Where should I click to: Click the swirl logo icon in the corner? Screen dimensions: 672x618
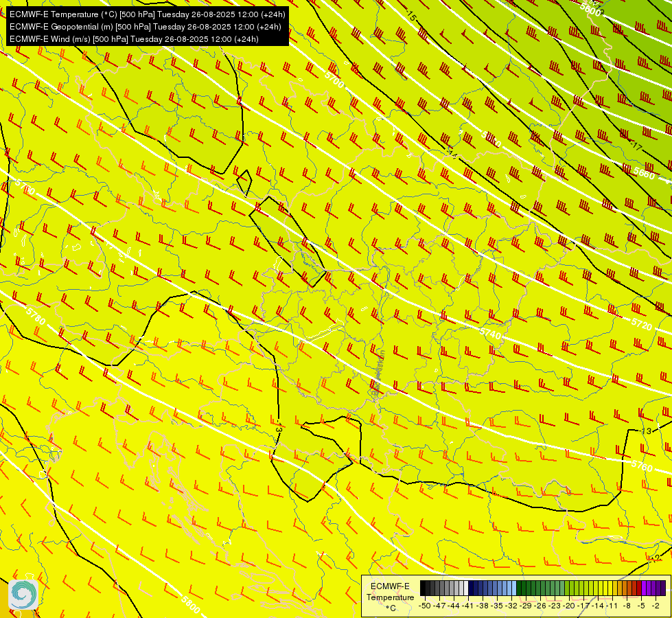23,594
